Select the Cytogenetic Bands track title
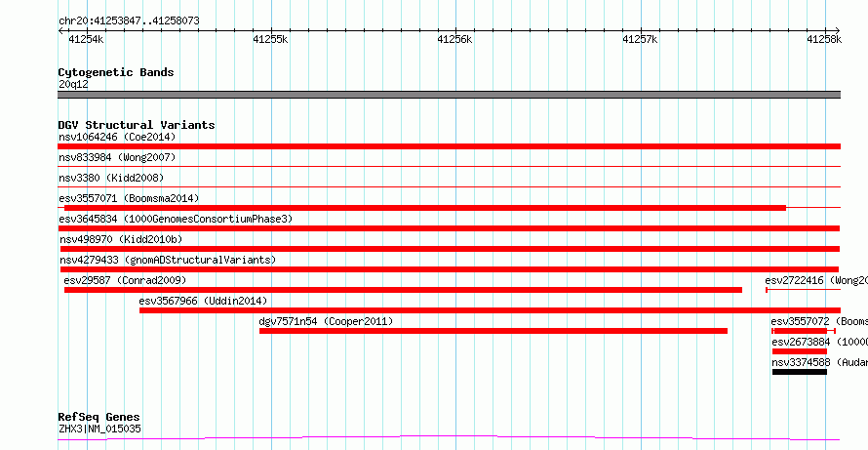Image resolution: width=868 pixels, height=450 pixels. 116,72
